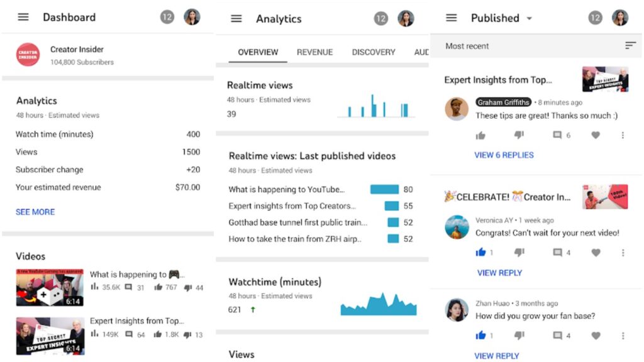This screenshot has height=362, width=644.
Task: Open Expert Insights thumbnail in comments list
Action: pyautogui.click(x=606, y=79)
